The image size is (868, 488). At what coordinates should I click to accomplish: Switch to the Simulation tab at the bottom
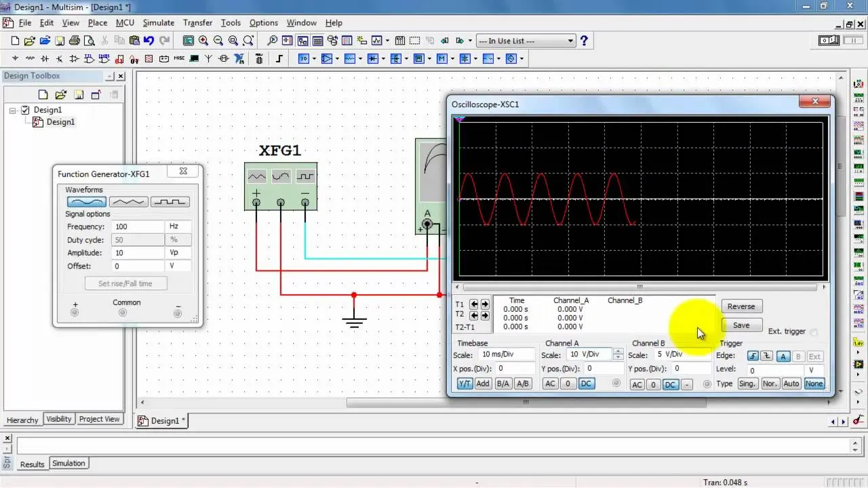(x=68, y=463)
